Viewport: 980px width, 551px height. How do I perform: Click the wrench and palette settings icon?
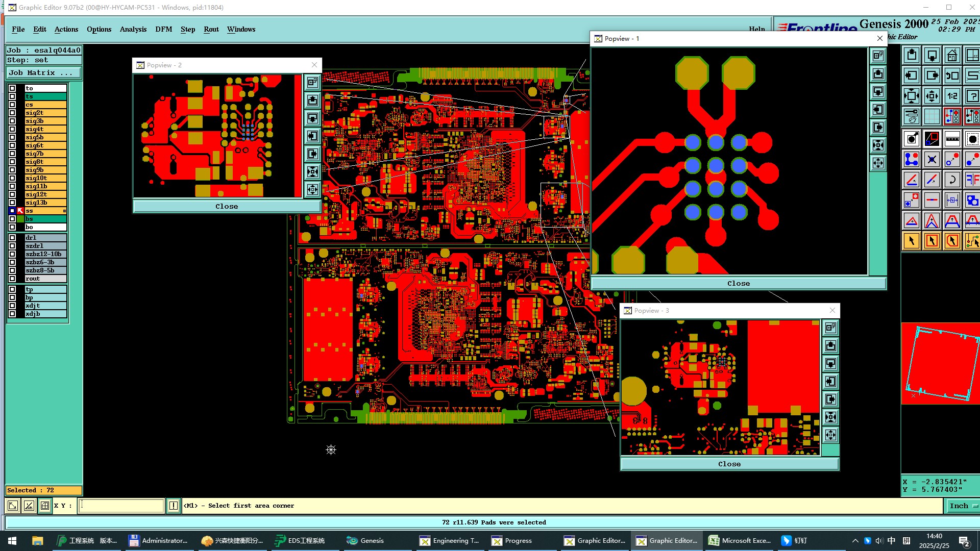click(x=912, y=116)
